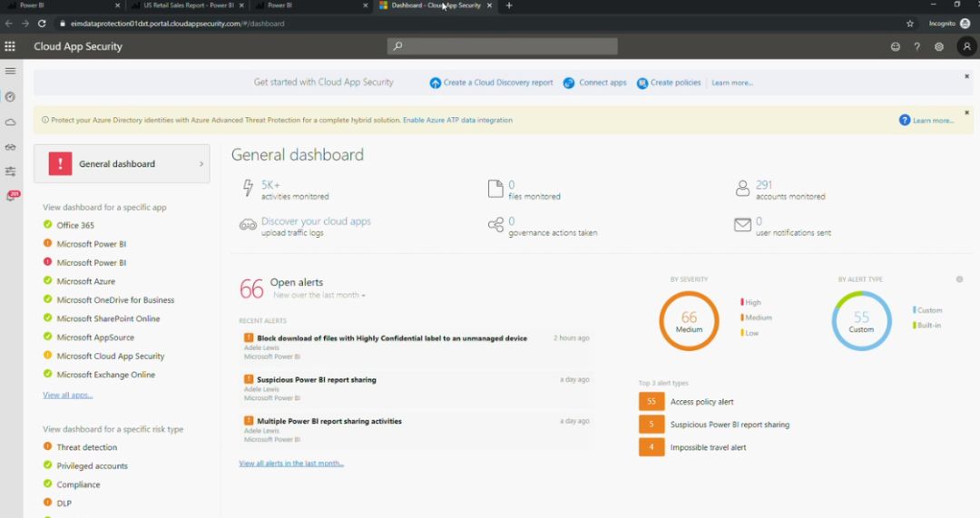Open the Investigate glasses sidebar icon
Image resolution: width=980 pixels, height=518 pixels.
(x=11, y=148)
